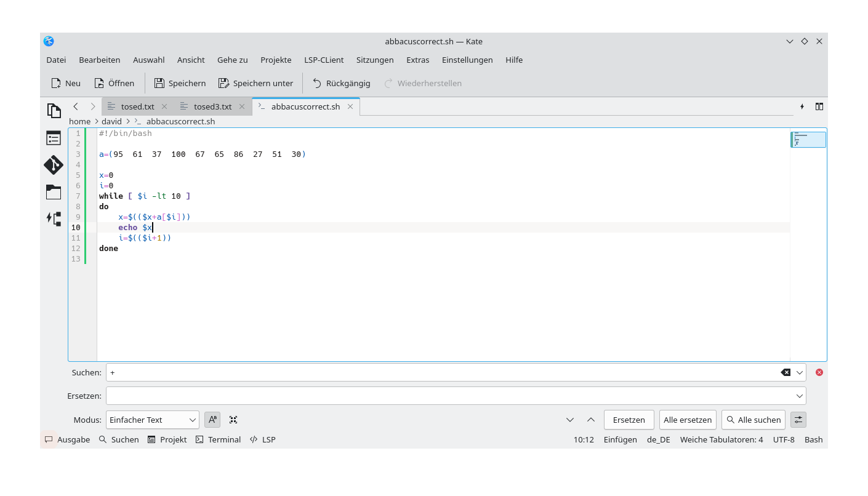Toggle search in selection only
The height and width of the screenshot is (496, 868).
[x=233, y=420]
